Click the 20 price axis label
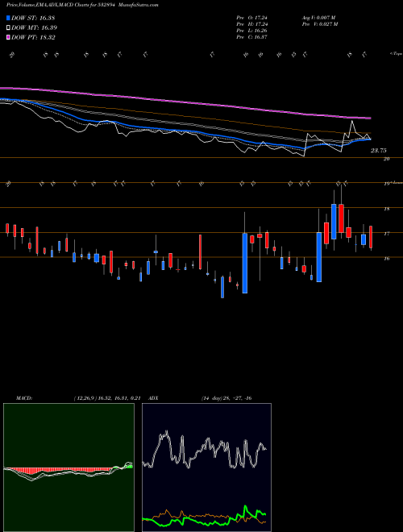This screenshot has height=532, width=403. [x=386, y=159]
